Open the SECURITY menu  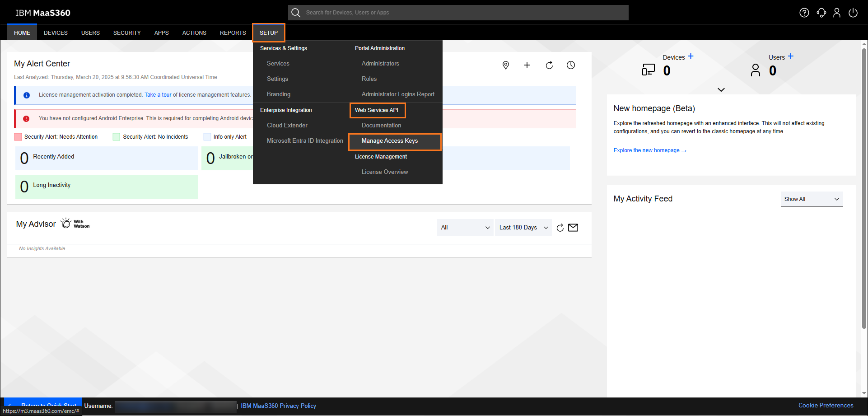[x=127, y=33]
